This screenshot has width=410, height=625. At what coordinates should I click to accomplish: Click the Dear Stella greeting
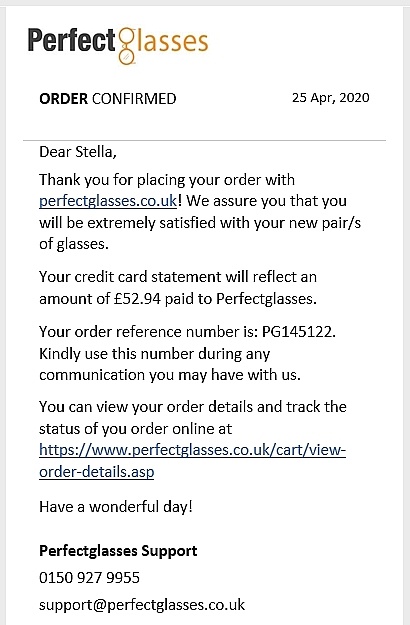(78, 152)
